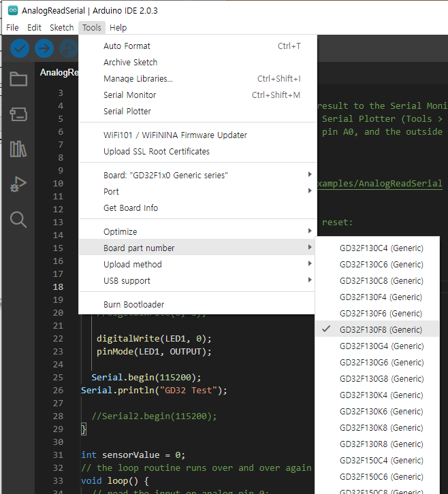Open Manage Libraries from the menu
Screen dimensions: 448x494
(197, 79)
